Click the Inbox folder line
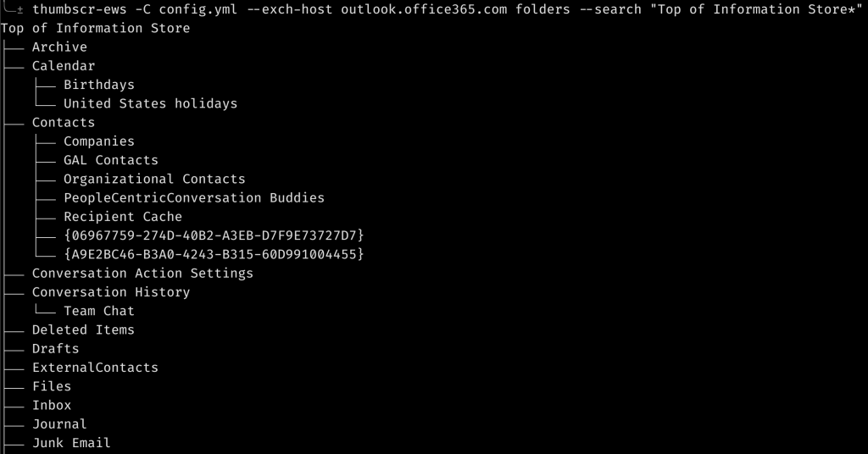Screen dimensions: 868x454 (52, 406)
